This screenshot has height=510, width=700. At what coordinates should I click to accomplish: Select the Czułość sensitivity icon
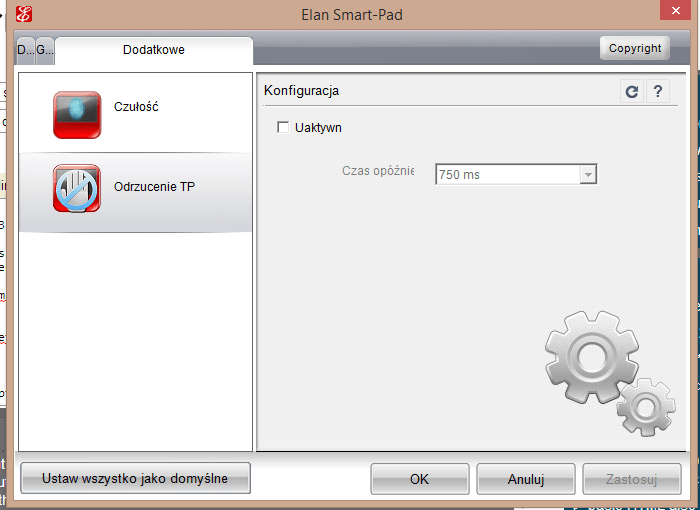(x=77, y=115)
